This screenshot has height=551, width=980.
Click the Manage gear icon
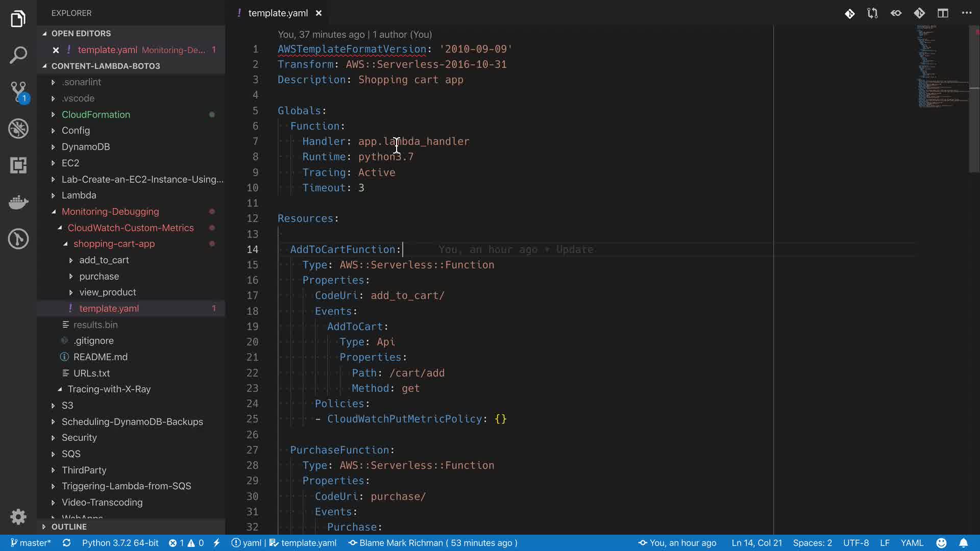point(18,516)
